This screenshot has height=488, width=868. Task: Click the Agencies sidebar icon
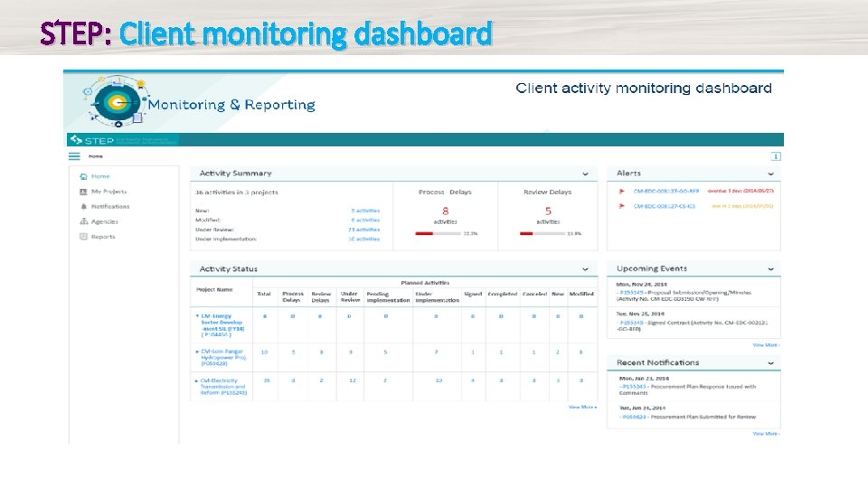tap(83, 221)
